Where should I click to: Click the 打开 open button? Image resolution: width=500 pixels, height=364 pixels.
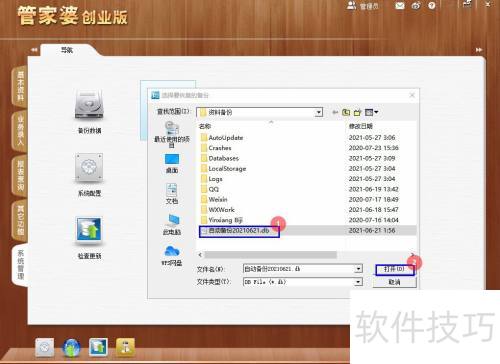coord(394,269)
